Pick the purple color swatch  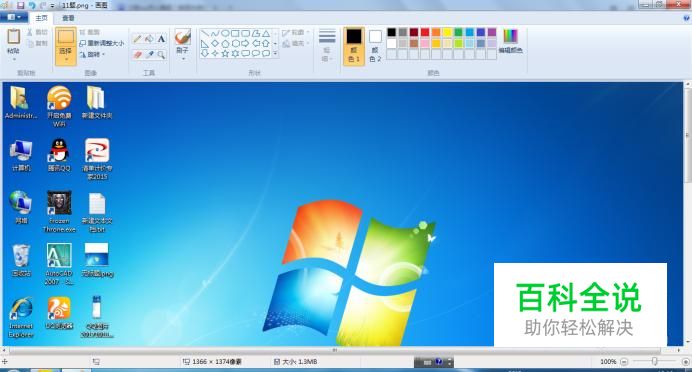click(x=492, y=32)
